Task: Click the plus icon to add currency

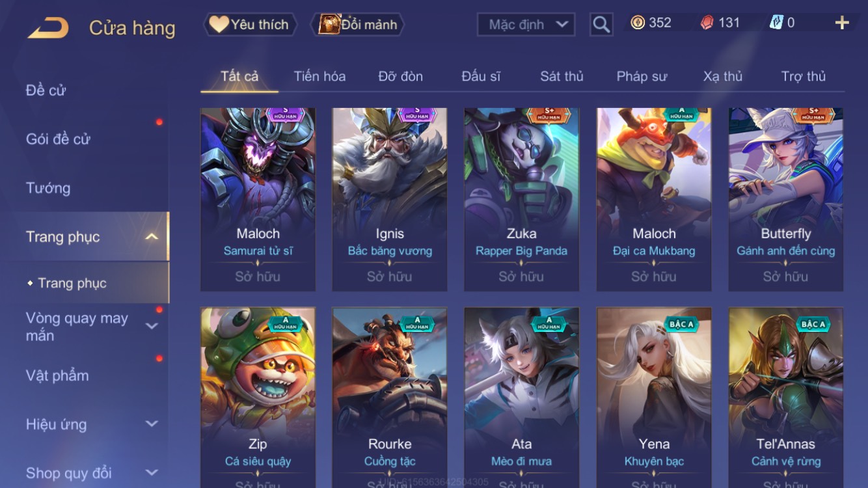Action: click(x=842, y=23)
